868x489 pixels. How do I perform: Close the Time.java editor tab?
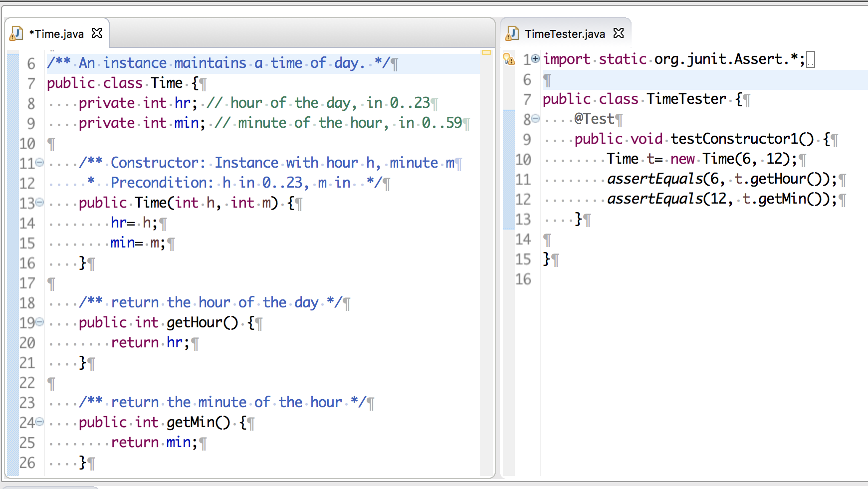tap(96, 33)
